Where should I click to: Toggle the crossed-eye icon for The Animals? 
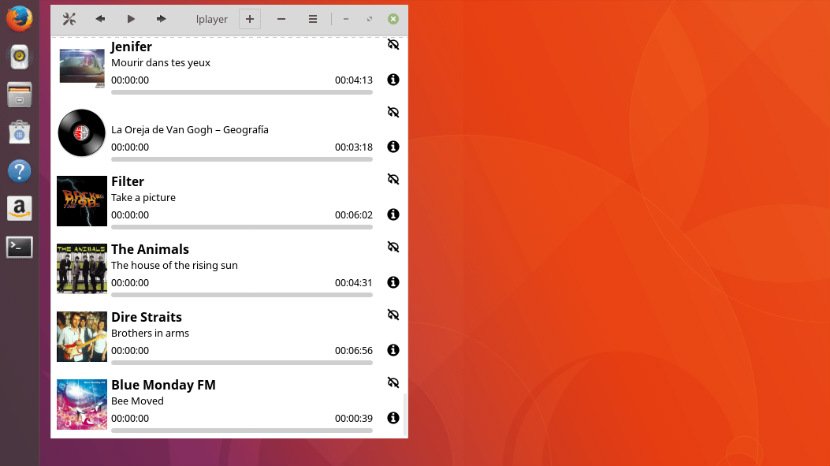pyautogui.click(x=393, y=247)
